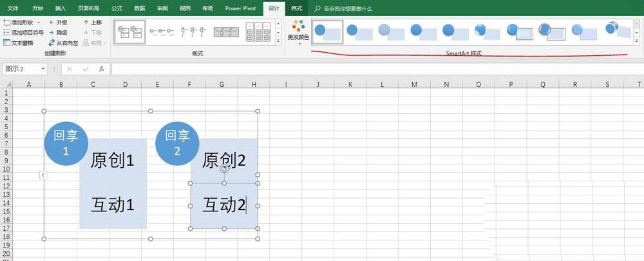
Task: Select the first layout thumbnail in 版式 gallery
Action: coord(128,31)
